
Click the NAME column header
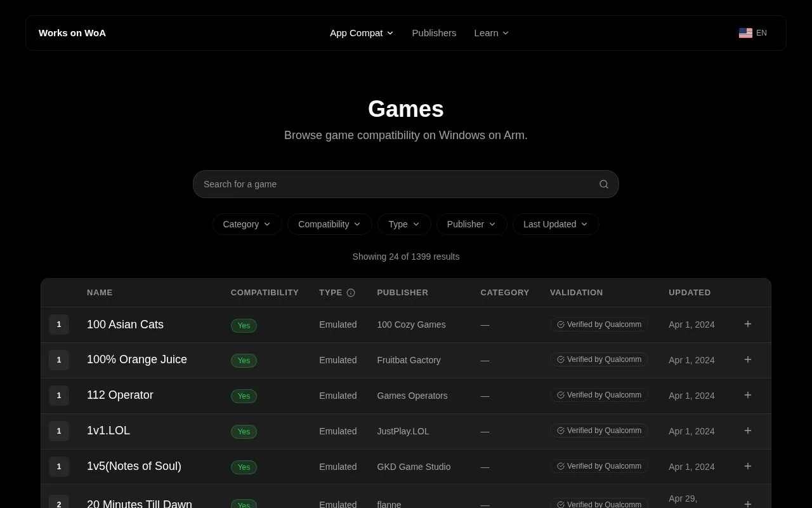pyautogui.click(x=100, y=293)
